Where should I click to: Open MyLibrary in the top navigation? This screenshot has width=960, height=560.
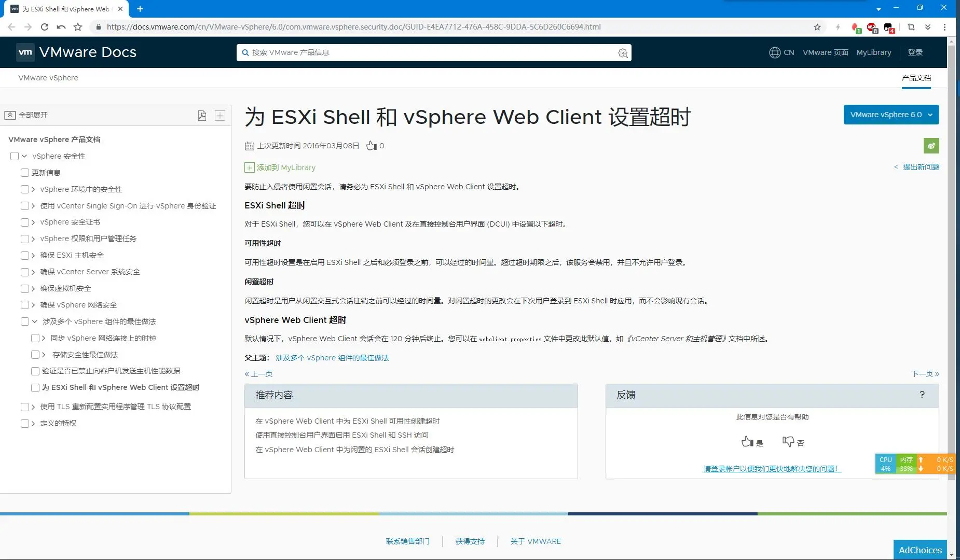click(873, 52)
